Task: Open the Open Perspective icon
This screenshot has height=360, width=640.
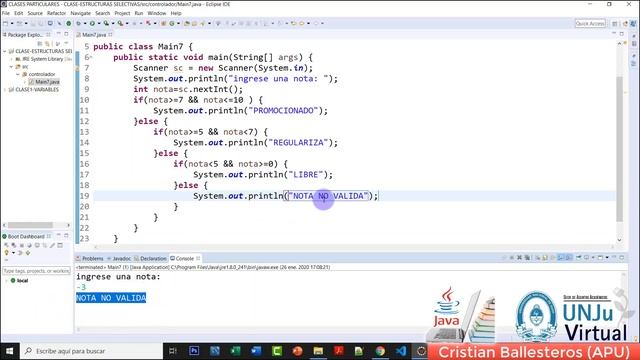Action: 615,24
